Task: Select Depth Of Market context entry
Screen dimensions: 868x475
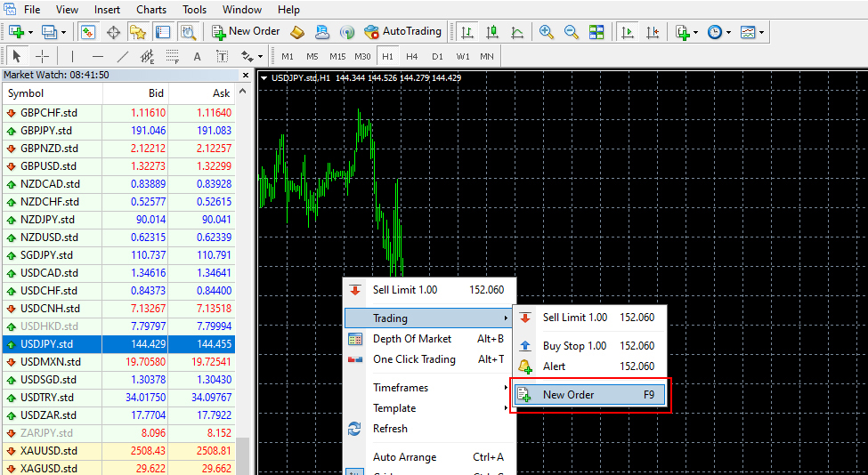Action: point(428,339)
